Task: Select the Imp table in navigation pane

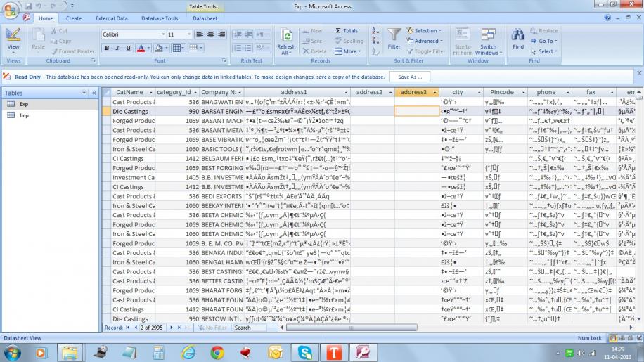Action: [x=51, y=115]
